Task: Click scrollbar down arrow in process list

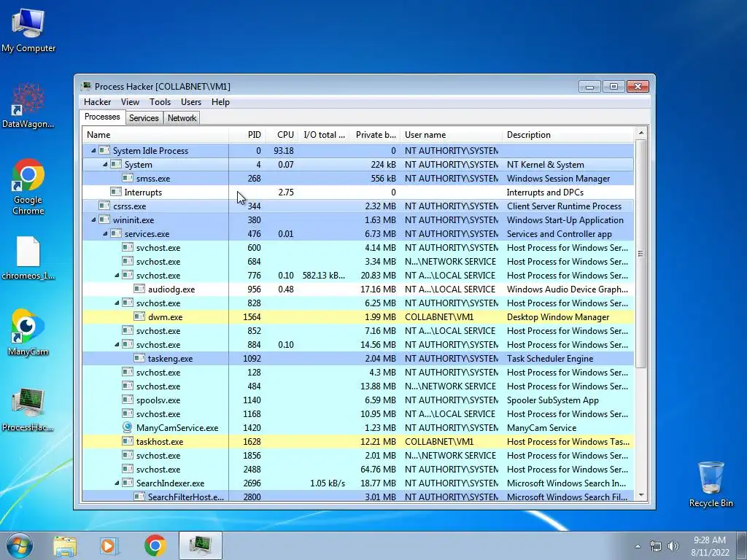Action: click(x=640, y=495)
